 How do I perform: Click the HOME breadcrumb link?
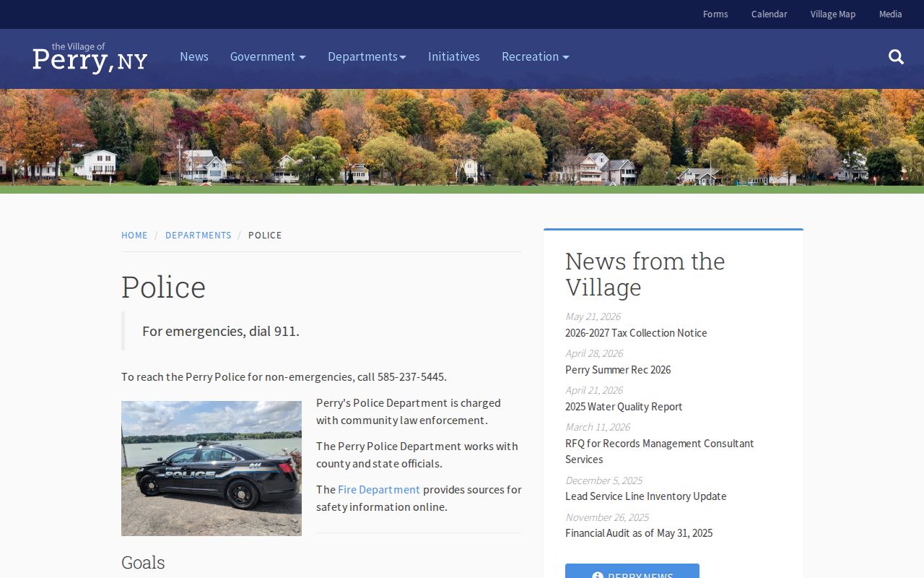[x=134, y=236]
